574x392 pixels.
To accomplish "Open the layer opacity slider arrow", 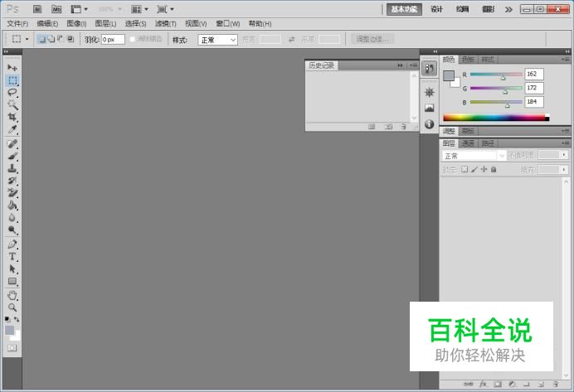I will click(x=564, y=155).
